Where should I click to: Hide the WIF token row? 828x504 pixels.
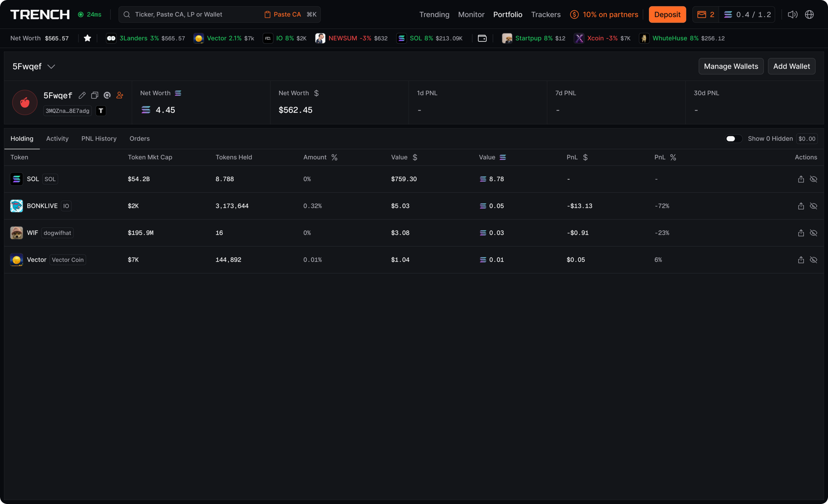point(814,233)
